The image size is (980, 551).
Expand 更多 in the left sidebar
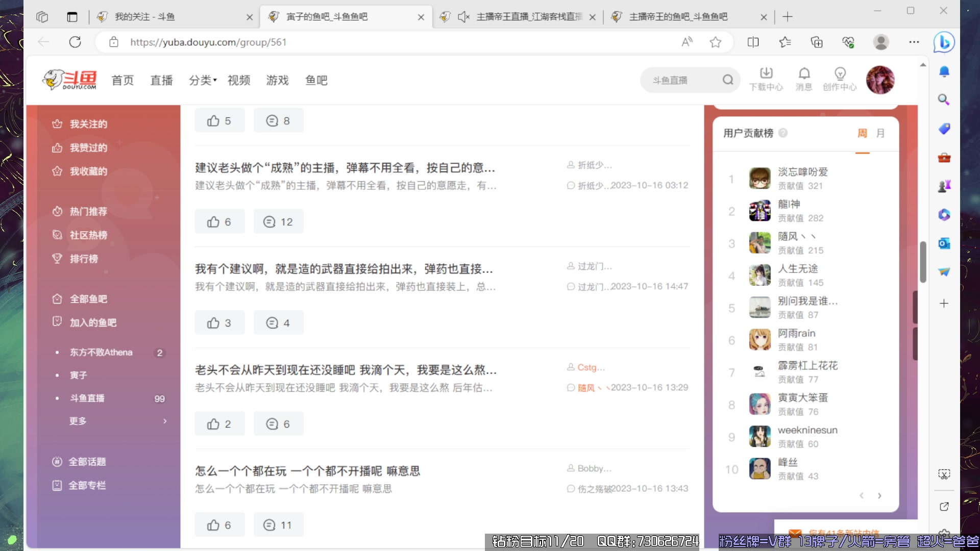(77, 421)
